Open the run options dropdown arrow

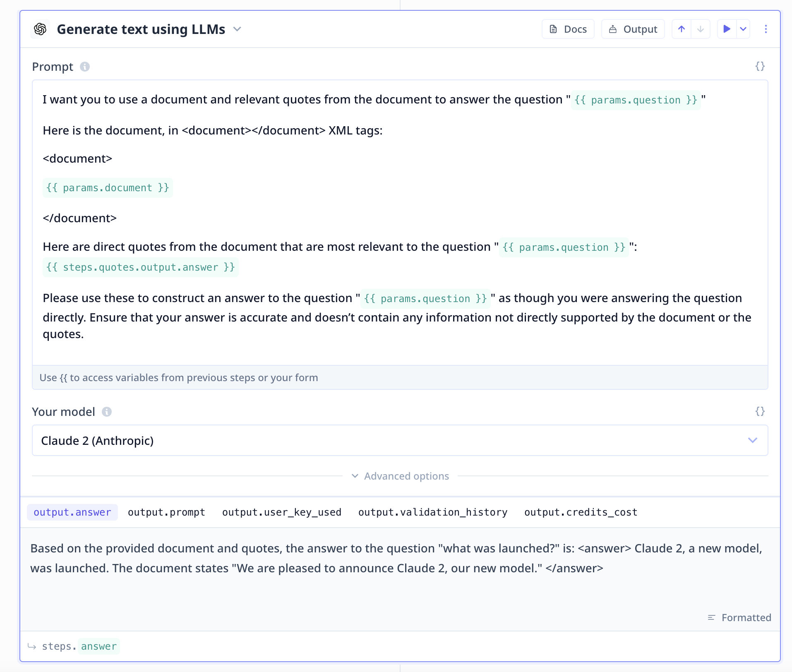click(743, 29)
